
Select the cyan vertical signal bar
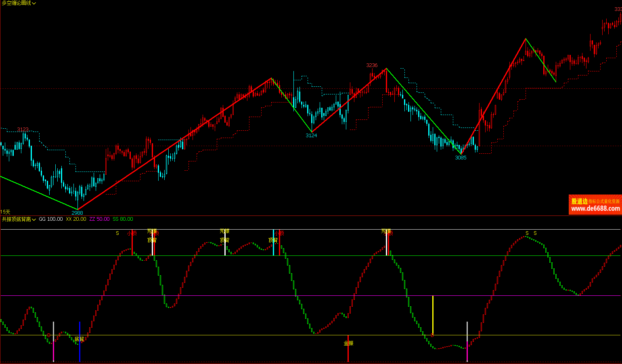273,243
